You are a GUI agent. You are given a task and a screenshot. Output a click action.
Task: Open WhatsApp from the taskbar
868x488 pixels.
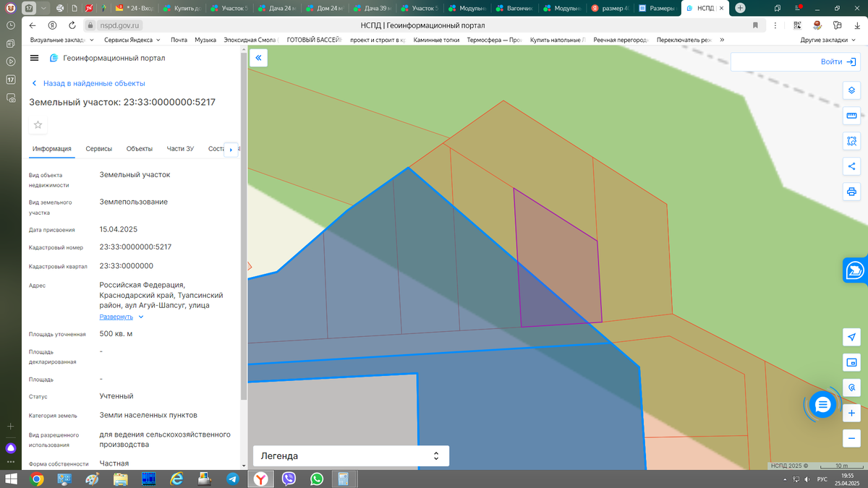click(317, 479)
